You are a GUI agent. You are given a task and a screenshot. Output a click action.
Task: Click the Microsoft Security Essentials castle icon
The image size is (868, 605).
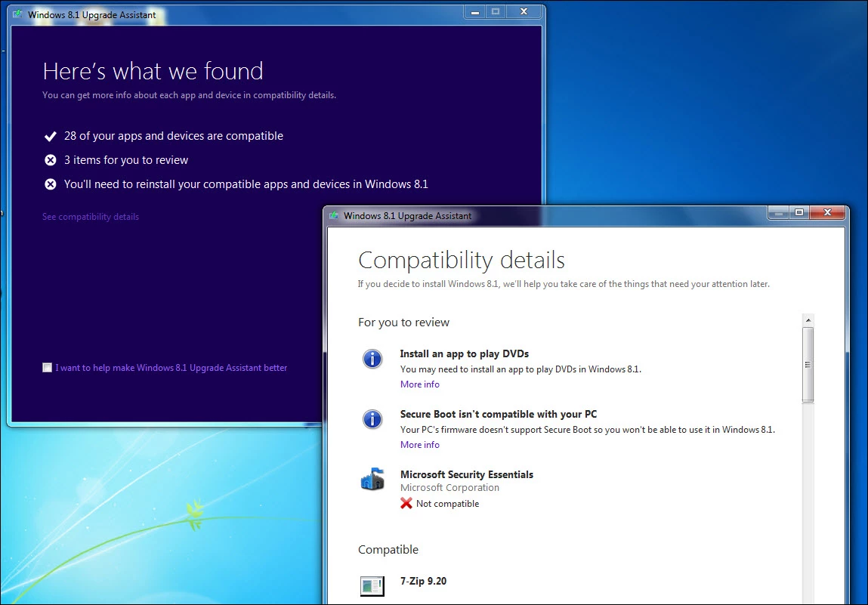pyautogui.click(x=372, y=479)
